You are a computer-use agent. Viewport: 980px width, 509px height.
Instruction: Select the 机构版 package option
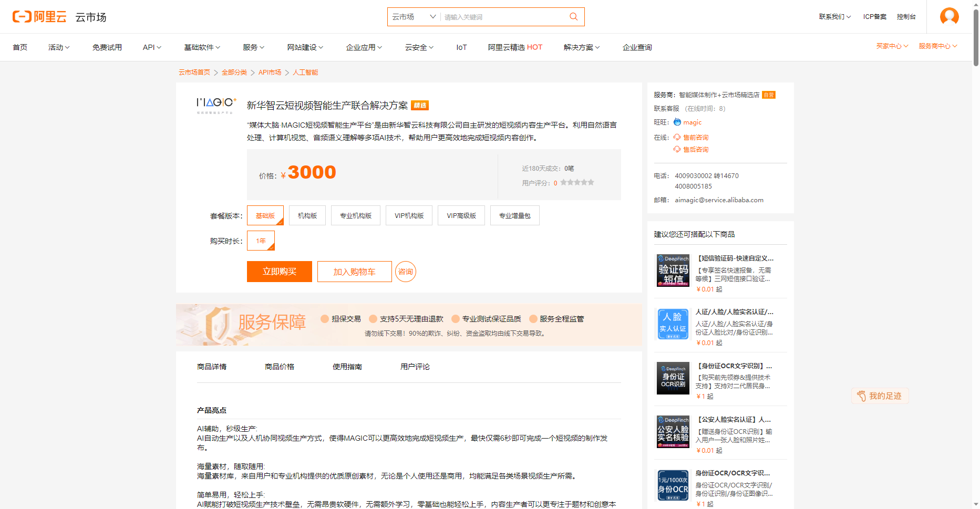pos(307,216)
